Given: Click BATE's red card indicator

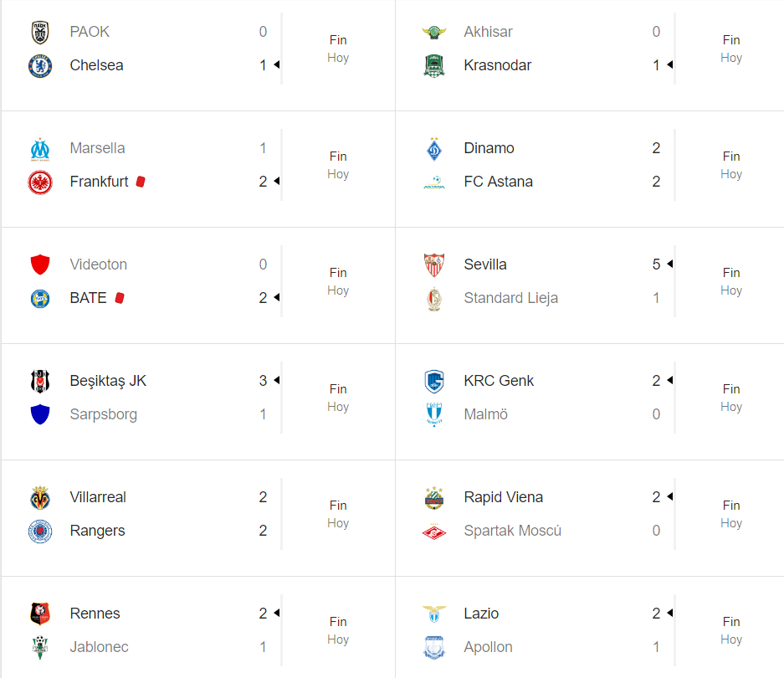Looking at the screenshot, I should tap(120, 298).
